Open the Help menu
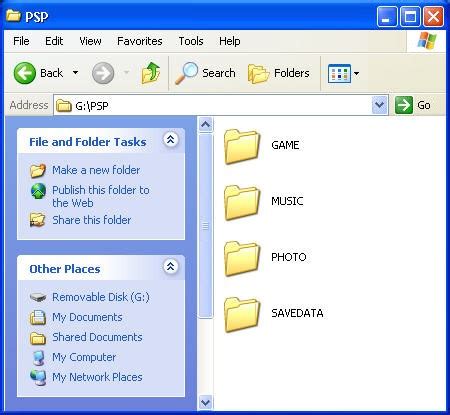The image size is (450, 415). coord(230,41)
